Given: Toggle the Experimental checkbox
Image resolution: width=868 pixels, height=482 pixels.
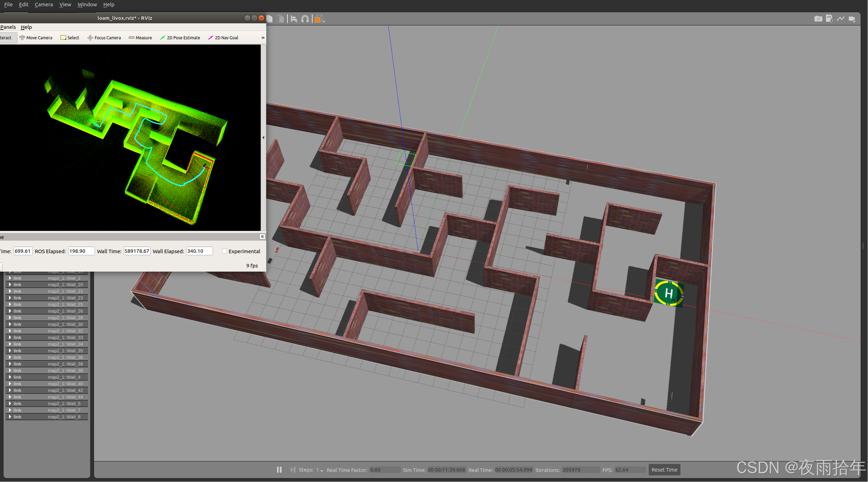Looking at the screenshot, I should 224,251.
